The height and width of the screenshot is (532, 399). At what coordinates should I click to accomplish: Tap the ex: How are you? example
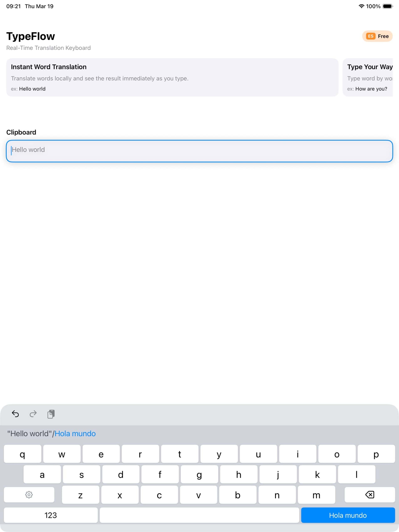click(x=367, y=89)
